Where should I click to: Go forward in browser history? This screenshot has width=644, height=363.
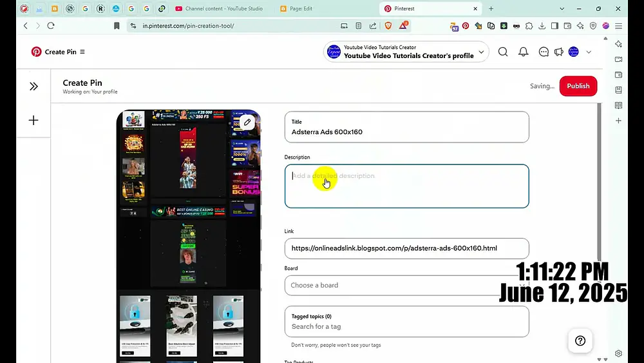click(38, 26)
